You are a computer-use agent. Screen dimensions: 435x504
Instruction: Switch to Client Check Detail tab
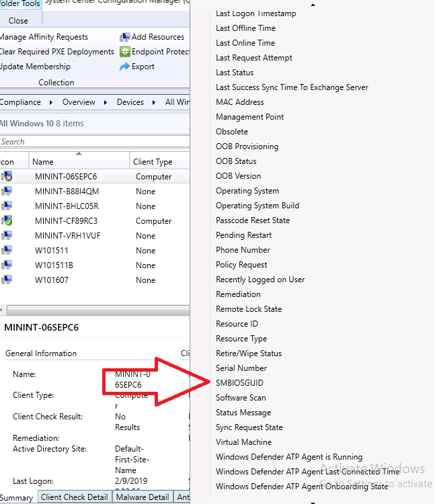[75, 497]
